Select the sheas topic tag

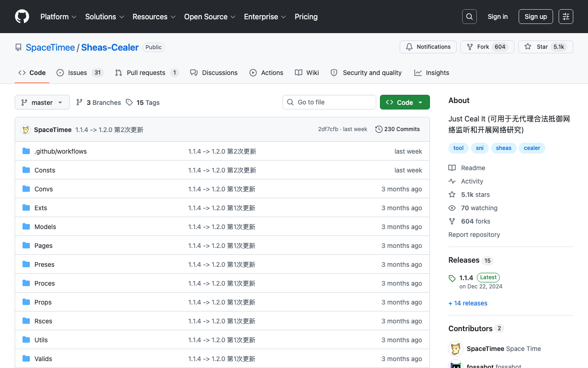[x=503, y=148]
